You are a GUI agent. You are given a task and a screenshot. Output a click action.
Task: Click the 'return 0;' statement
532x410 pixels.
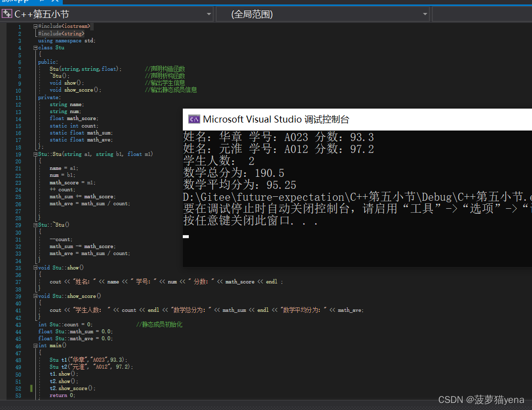tap(62, 396)
